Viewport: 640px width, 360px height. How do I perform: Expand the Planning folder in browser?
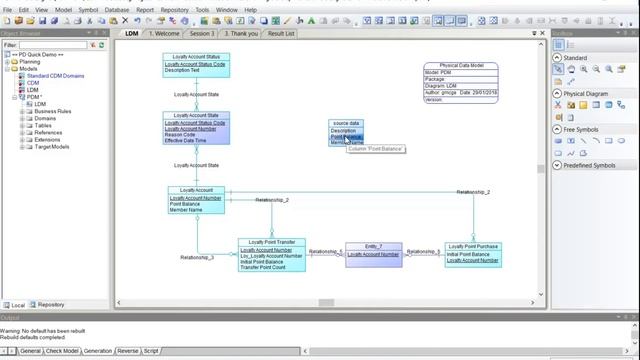click(7, 62)
